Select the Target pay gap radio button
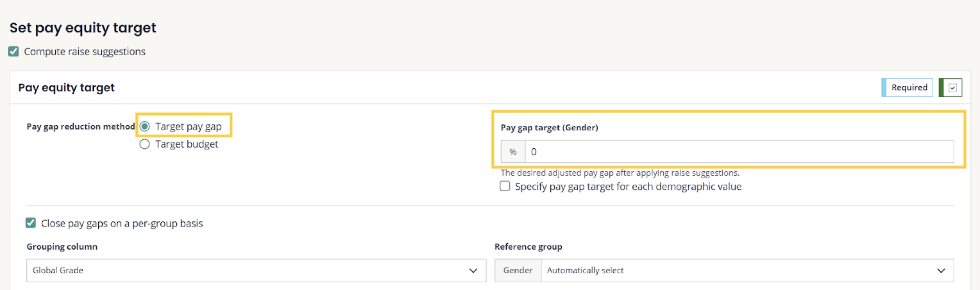980x290 pixels. 145,126
